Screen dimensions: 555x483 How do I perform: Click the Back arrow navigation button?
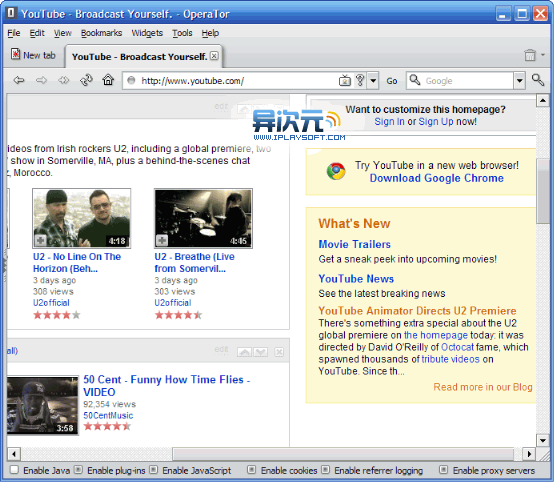pos(19,80)
